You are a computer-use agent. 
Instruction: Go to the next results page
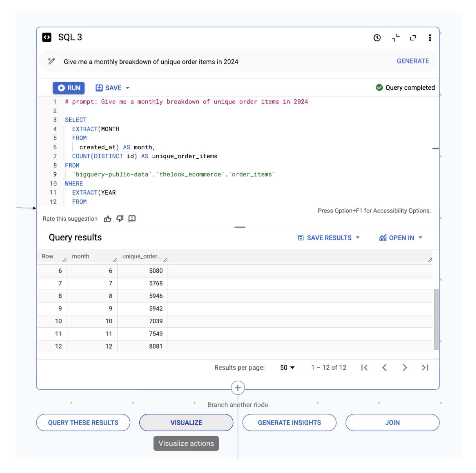pos(405,368)
